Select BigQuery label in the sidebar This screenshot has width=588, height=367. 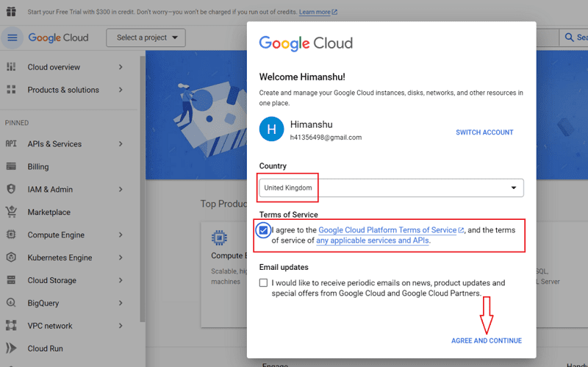click(x=43, y=303)
